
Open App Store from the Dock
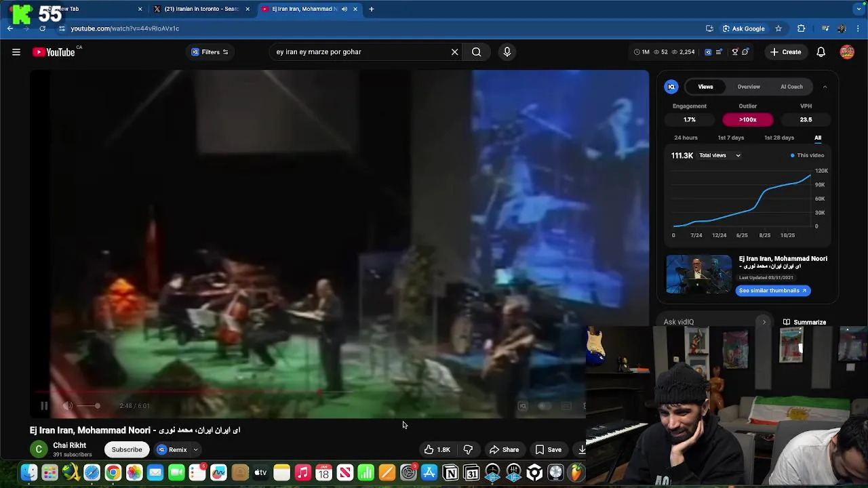coord(429,472)
